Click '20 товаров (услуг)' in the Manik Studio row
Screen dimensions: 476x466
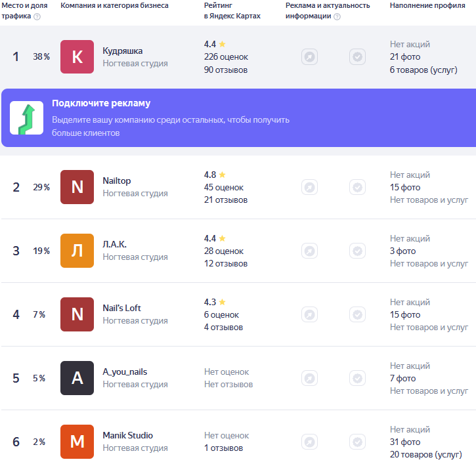coord(426,454)
